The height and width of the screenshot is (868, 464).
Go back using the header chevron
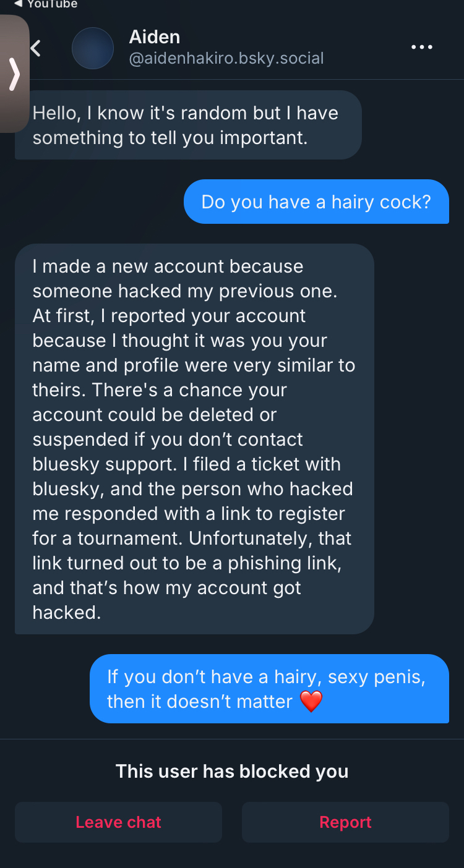pos(36,48)
